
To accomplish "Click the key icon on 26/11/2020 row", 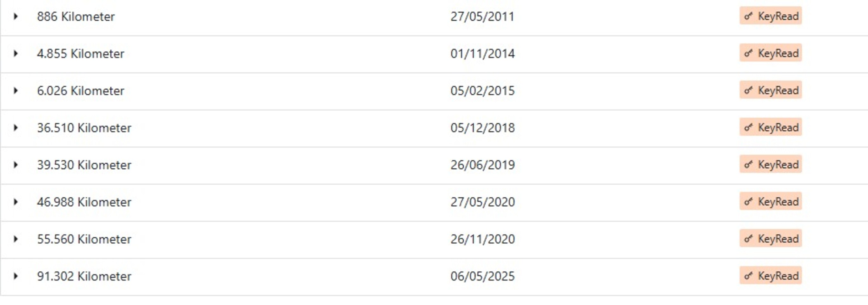I will coord(748,239).
